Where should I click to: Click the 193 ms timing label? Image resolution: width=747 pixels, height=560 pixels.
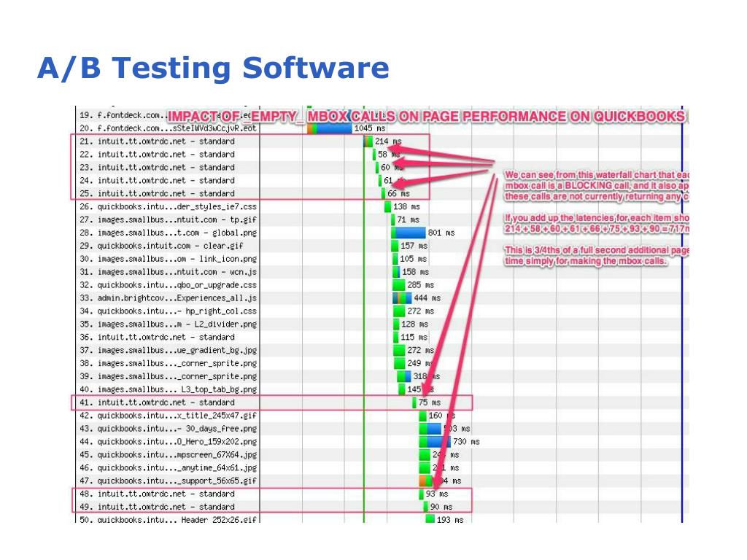[x=450, y=519]
